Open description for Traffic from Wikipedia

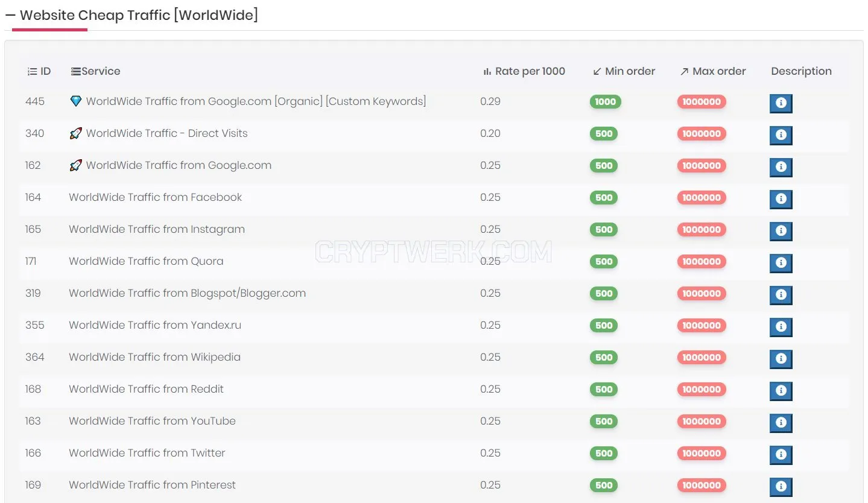[x=781, y=359]
